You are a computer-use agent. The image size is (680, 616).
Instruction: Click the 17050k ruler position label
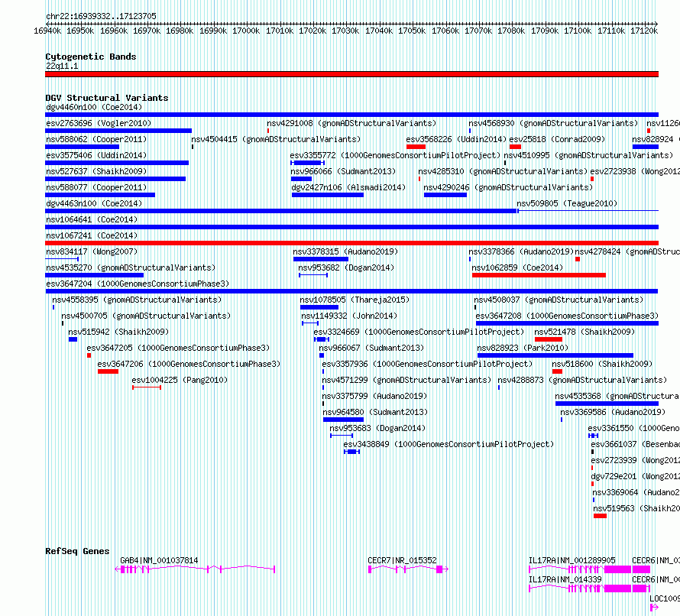click(412, 31)
